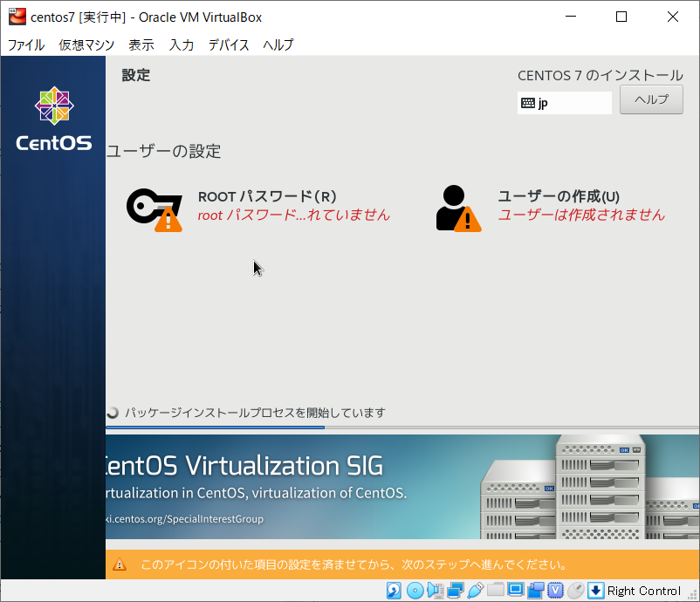Click the network adapters status icon
This screenshot has width=700, height=602.
point(455,591)
